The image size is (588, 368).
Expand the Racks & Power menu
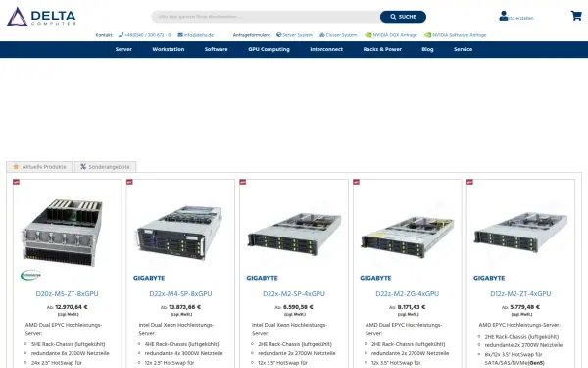click(382, 49)
